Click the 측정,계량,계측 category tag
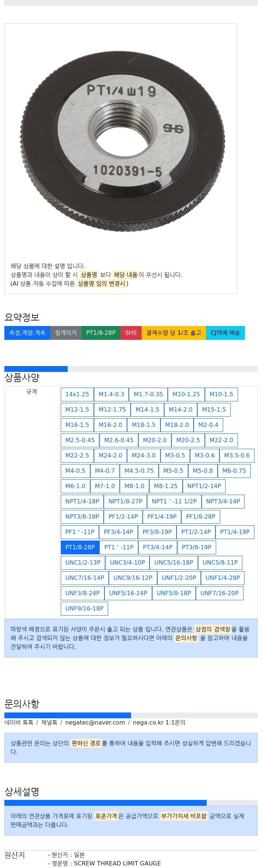This screenshot has height=868, width=262. click(x=27, y=333)
